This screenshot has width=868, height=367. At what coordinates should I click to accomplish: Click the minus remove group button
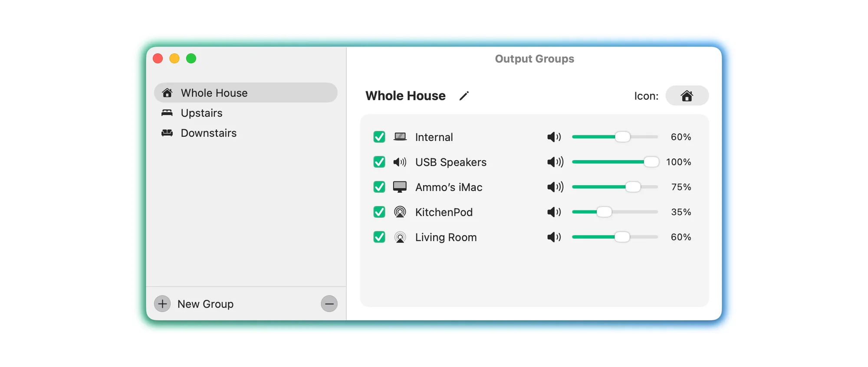tap(329, 304)
